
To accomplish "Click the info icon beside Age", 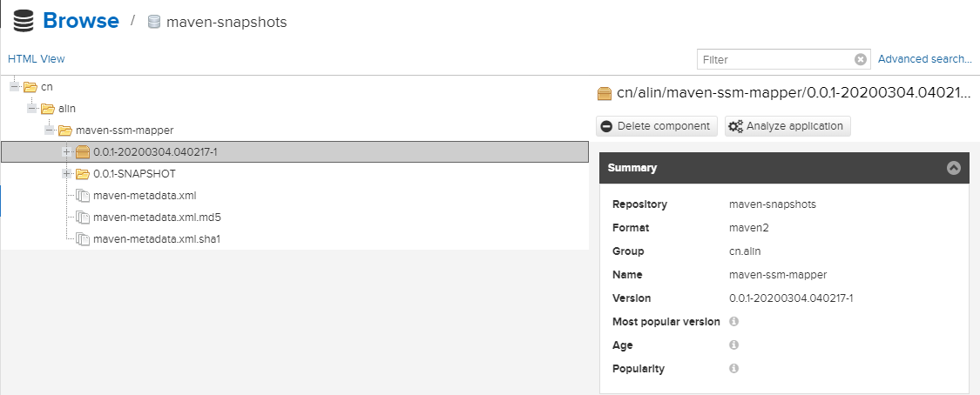I will [733, 345].
